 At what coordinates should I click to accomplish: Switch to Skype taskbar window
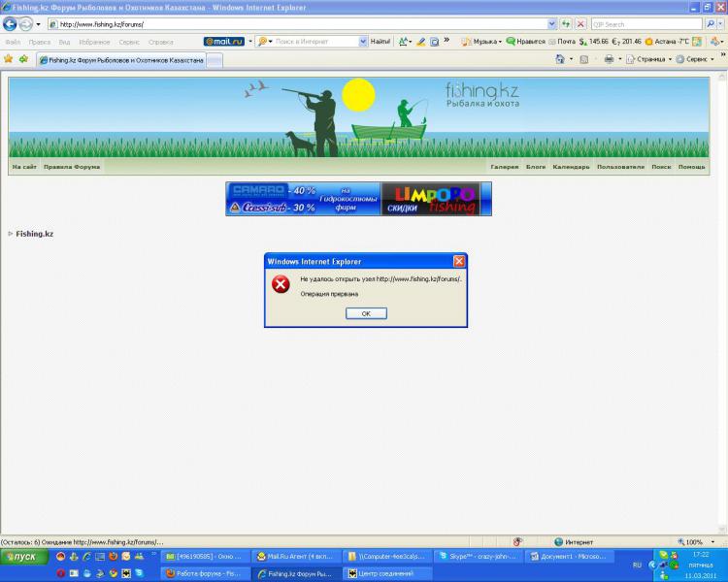pyautogui.click(x=478, y=556)
